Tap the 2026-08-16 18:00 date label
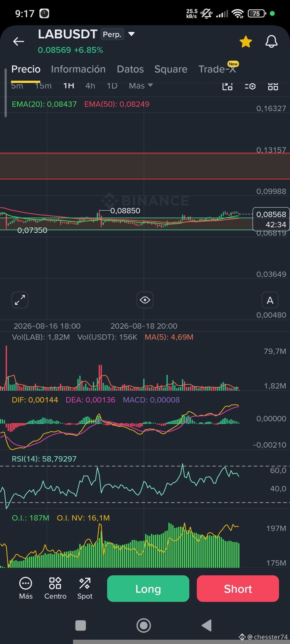This screenshot has width=290, height=644. pos(47,326)
